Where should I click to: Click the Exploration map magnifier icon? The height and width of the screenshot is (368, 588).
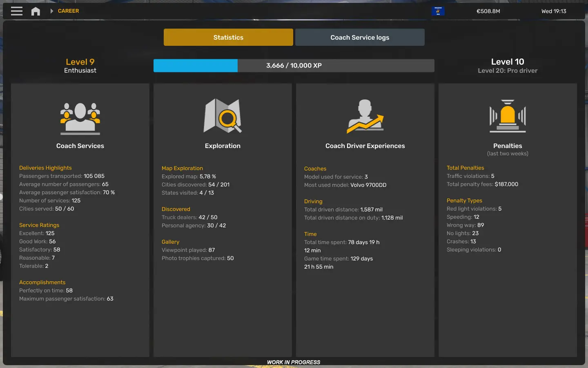click(x=223, y=116)
